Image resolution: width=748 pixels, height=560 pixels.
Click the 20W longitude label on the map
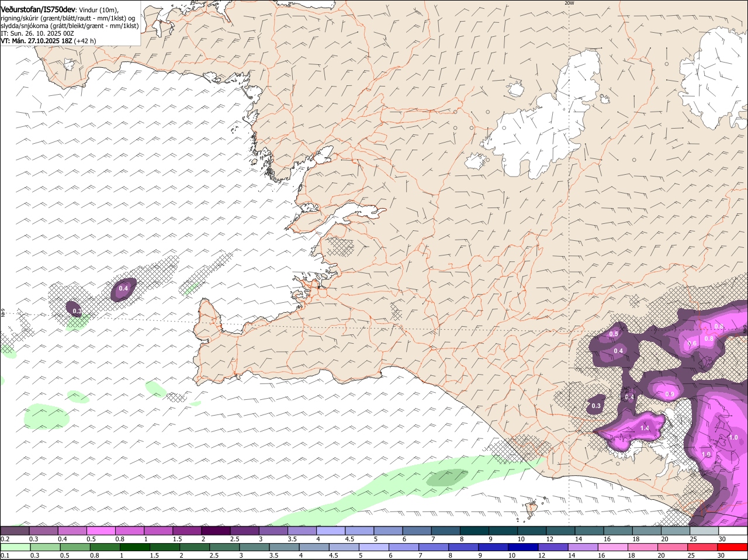(569, 3)
